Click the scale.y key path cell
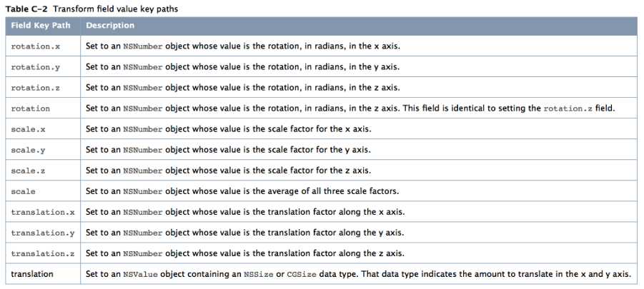The height and width of the screenshot is (289, 644). [28, 150]
